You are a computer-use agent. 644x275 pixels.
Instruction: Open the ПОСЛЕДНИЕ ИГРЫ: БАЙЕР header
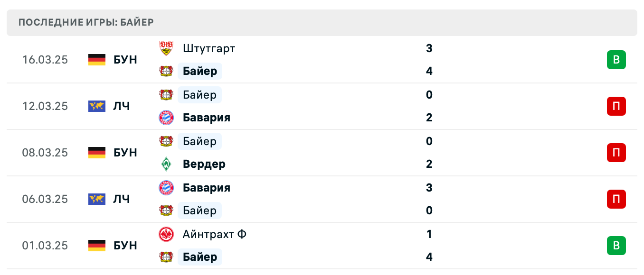(85, 22)
